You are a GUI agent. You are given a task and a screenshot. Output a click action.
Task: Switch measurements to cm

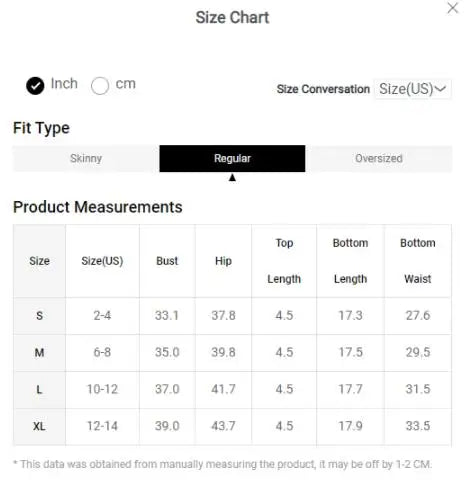(x=100, y=86)
